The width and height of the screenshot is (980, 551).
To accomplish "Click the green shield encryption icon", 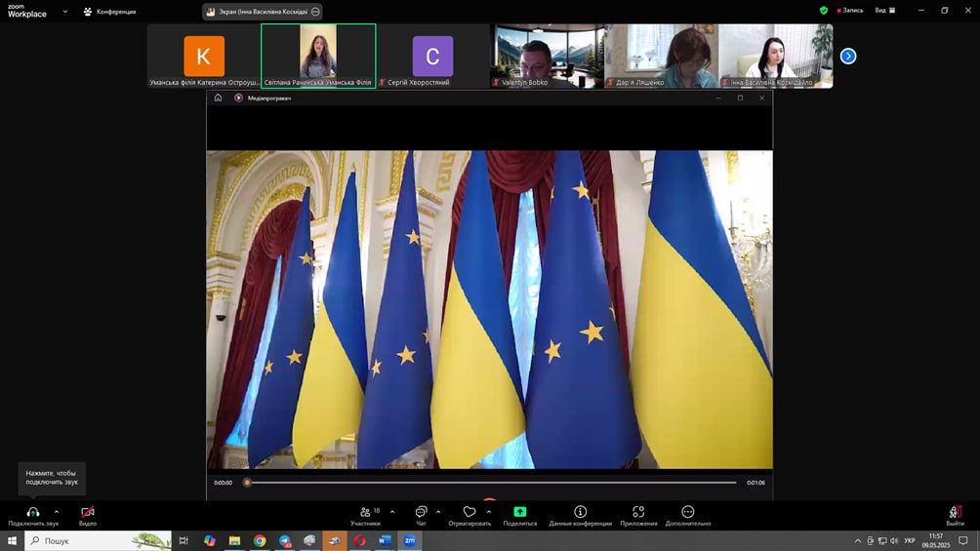I will click(824, 11).
